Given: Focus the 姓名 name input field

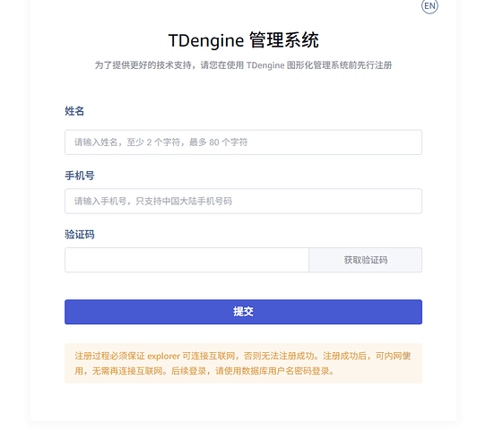Looking at the screenshot, I should click(x=243, y=142).
